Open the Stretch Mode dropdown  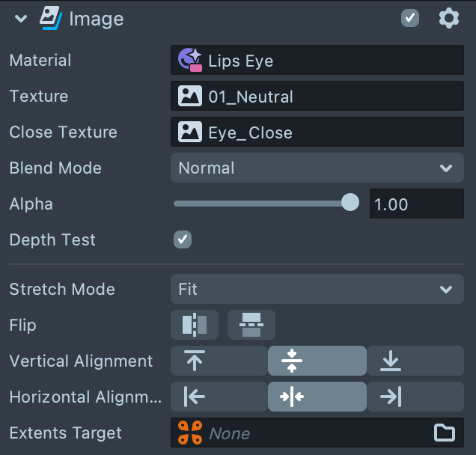(x=317, y=289)
